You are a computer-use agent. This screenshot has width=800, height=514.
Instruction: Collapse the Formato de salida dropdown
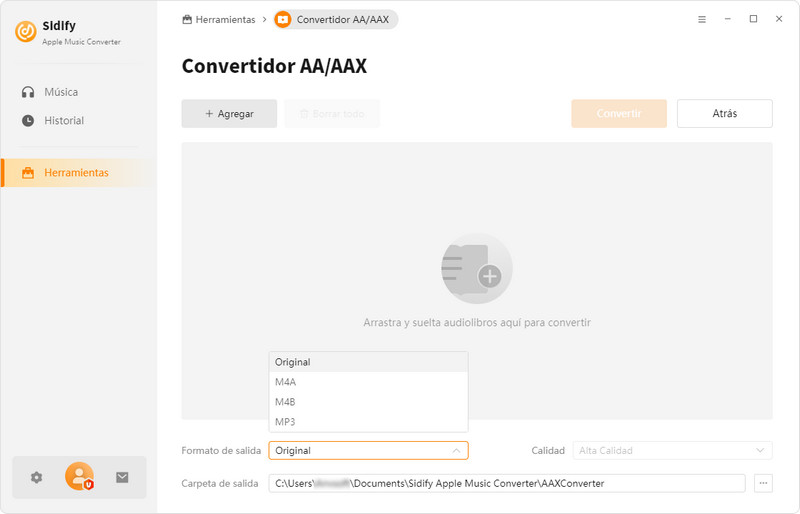click(368, 450)
